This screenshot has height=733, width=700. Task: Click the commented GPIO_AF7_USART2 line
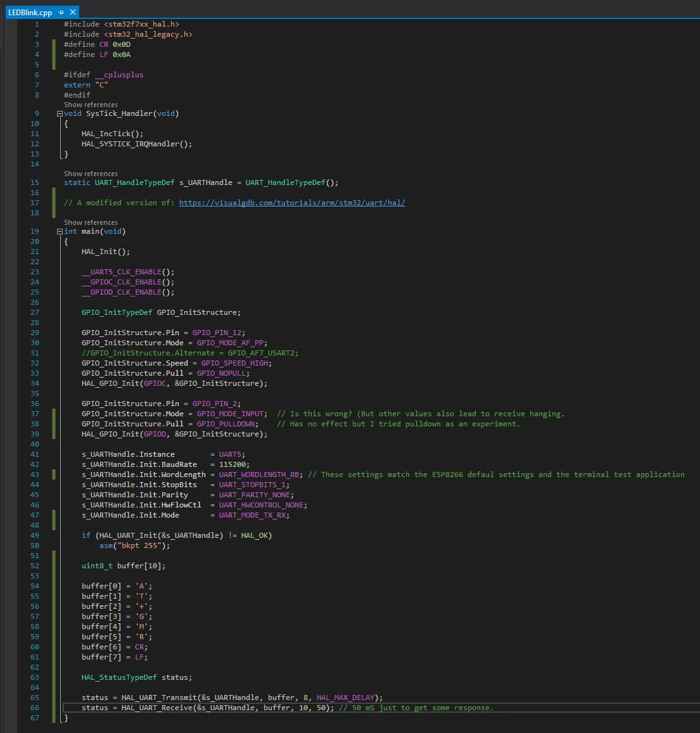(189, 353)
